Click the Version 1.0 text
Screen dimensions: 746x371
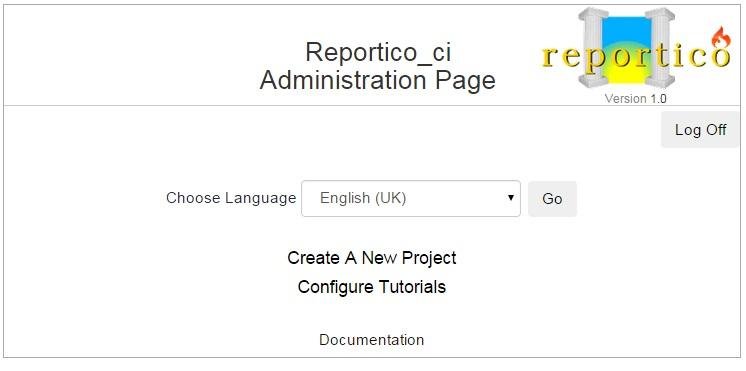636,98
